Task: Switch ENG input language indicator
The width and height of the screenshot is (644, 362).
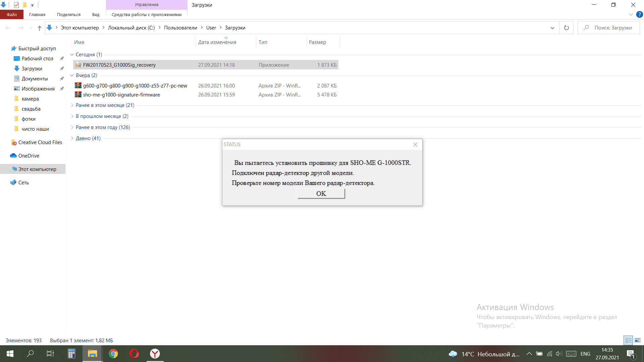Action: pos(585,354)
